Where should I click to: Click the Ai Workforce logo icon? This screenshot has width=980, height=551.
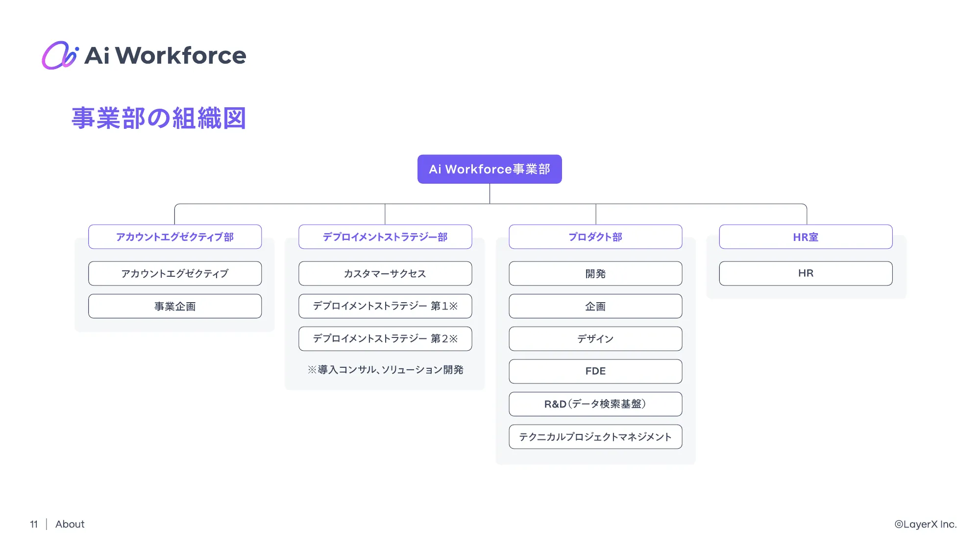coord(60,55)
